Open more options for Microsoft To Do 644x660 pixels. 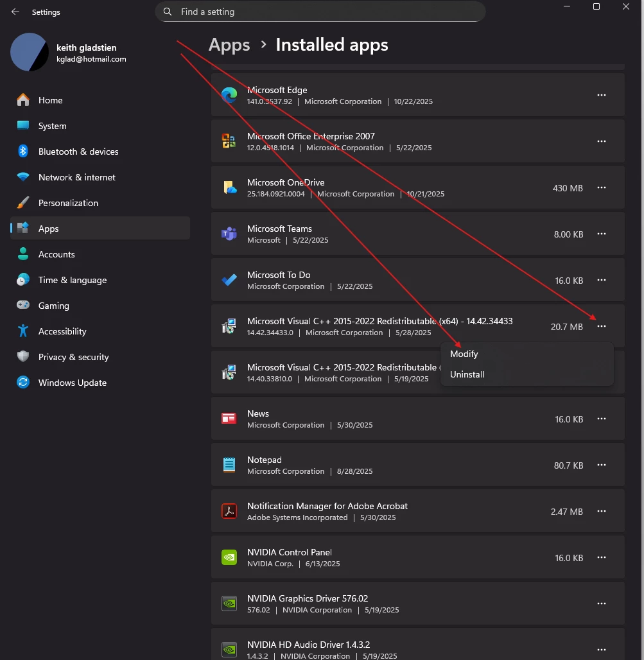602,281
